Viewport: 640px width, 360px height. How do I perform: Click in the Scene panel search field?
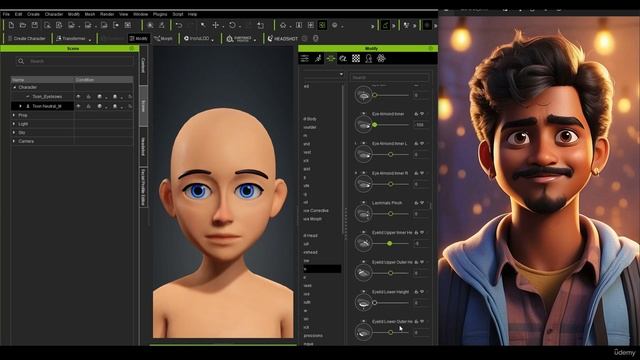click(75, 61)
